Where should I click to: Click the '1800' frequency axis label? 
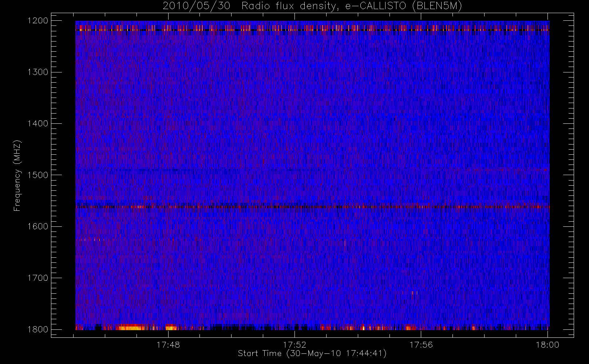coord(38,329)
